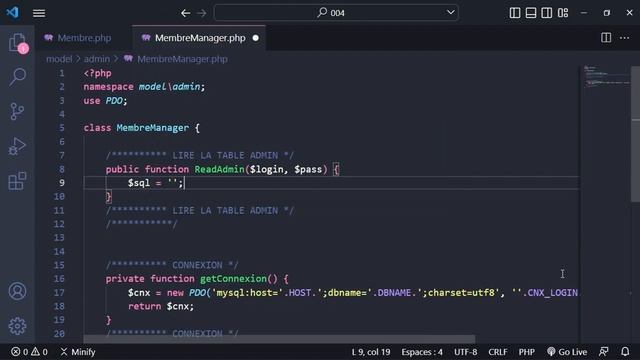Click Minify in the status bar
This screenshot has width=640, height=360.
(78, 352)
